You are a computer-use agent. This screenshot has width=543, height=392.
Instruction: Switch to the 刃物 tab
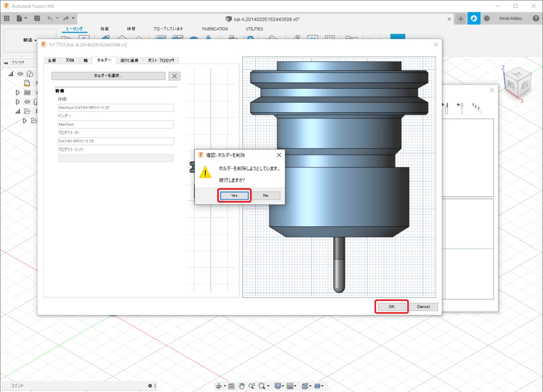pos(70,61)
